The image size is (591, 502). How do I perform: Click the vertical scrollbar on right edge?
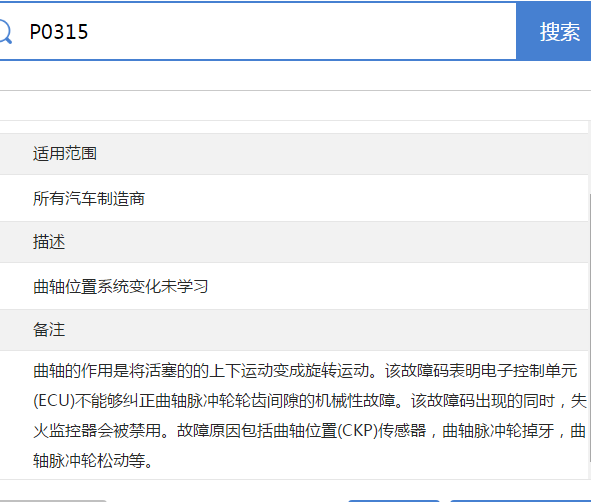point(589,328)
